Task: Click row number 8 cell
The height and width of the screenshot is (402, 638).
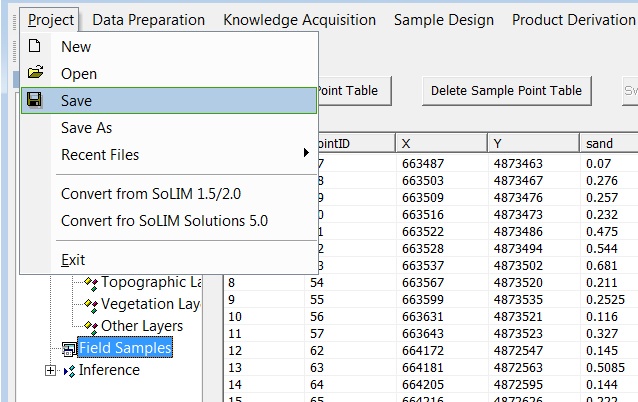Action: (264, 283)
